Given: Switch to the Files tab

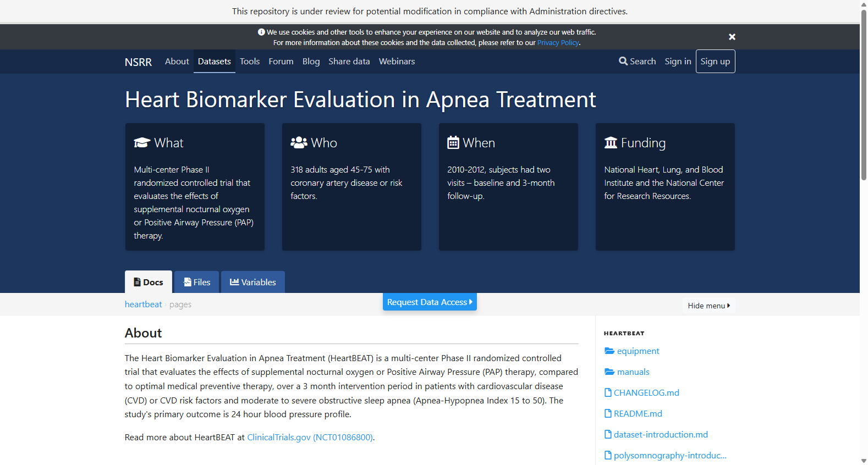Looking at the screenshot, I should (x=196, y=282).
